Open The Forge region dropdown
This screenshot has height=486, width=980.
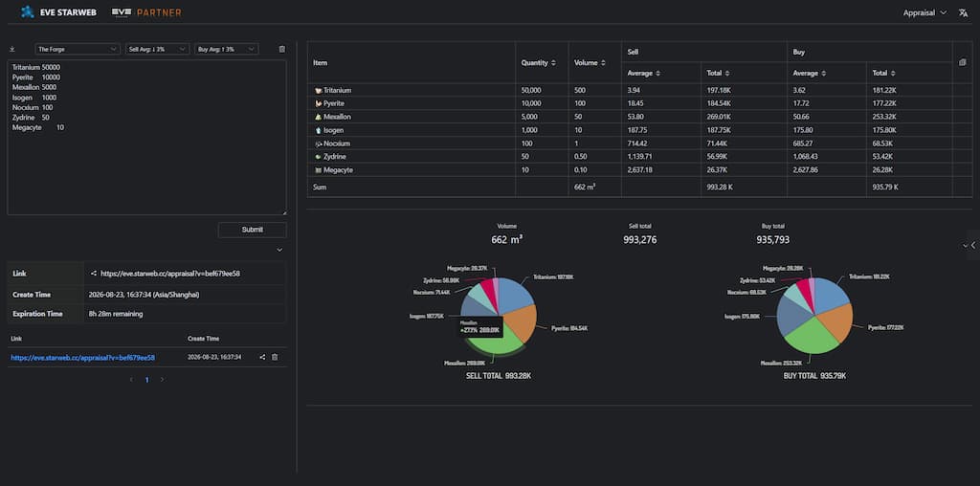(x=78, y=49)
